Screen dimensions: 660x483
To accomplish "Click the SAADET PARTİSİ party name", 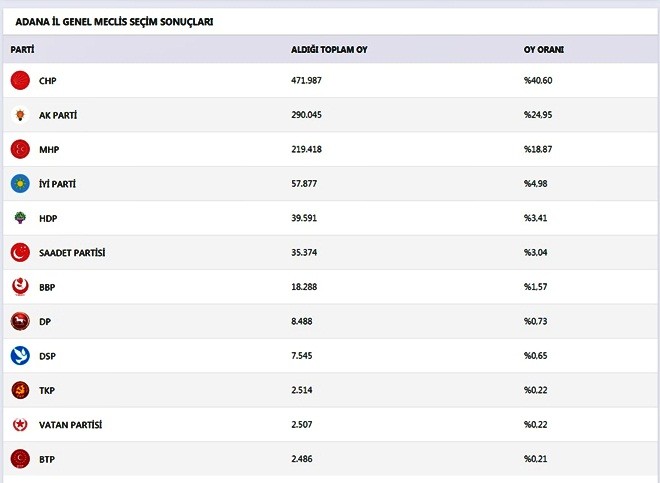I will (72, 252).
